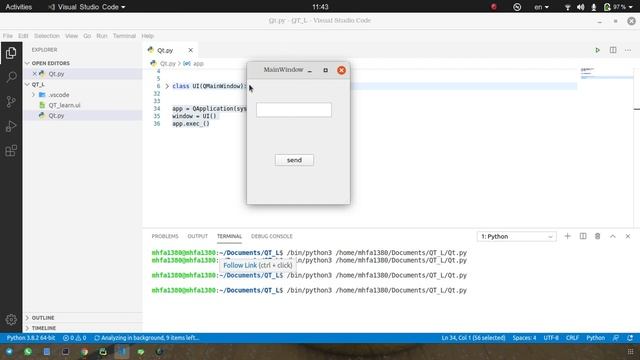Open terminal selector dropdown '1: Python'
640x360 pixels.
click(x=516, y=237)
